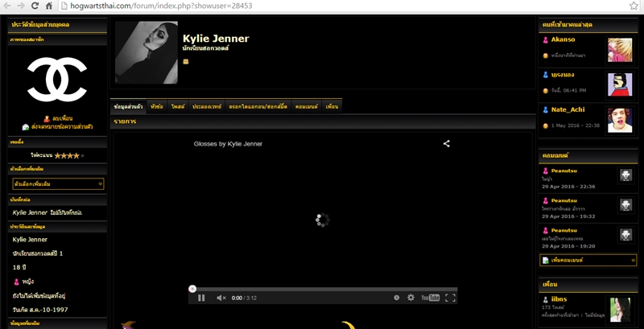Click the Watch Later clock icon
Screen dimensions: 644x329
(396, 298)
